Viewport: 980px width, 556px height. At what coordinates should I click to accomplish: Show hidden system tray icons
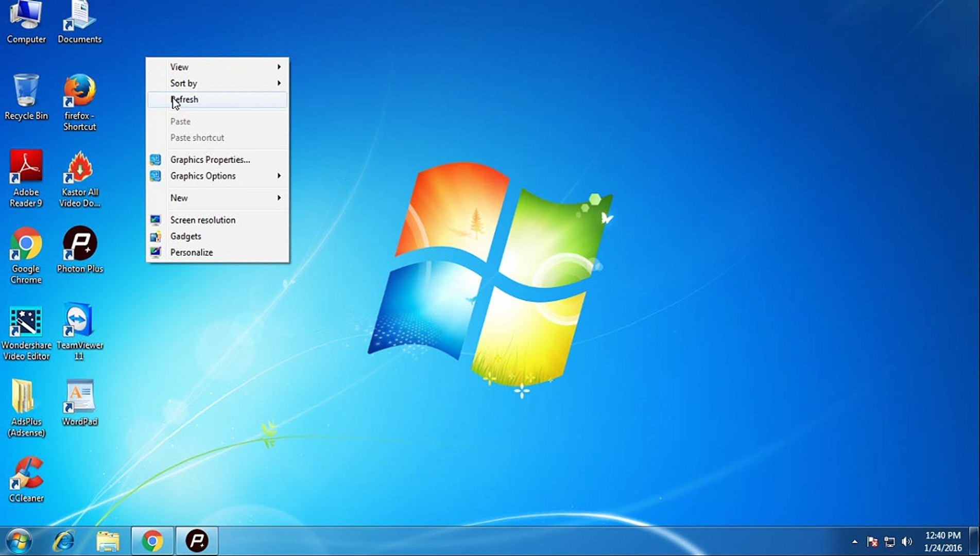pos(855,542)
